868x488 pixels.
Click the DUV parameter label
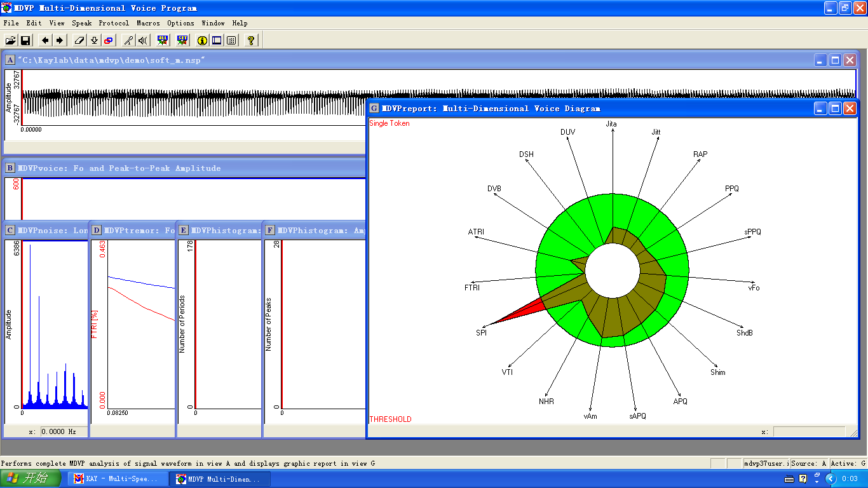pos(568,132)
